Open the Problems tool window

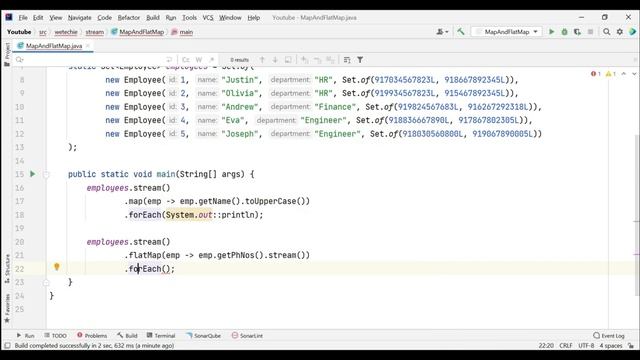click(92, 336)
